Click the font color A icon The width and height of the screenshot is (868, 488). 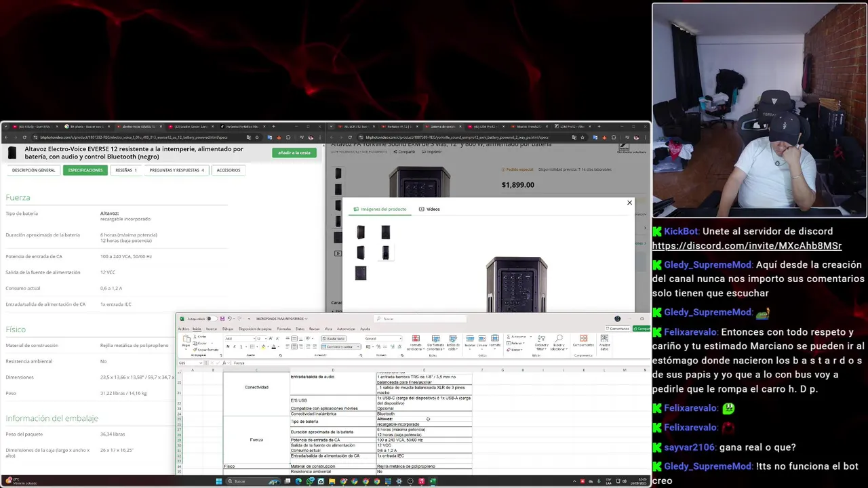[x=273, y=346]
